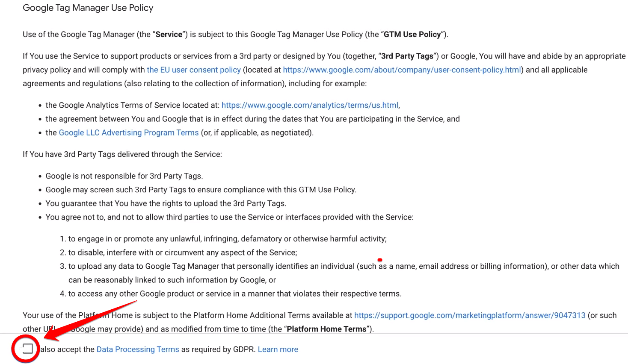This screenshot has width=628, height=364.
Task: Click the Learn more link
Action: point(278,349)
